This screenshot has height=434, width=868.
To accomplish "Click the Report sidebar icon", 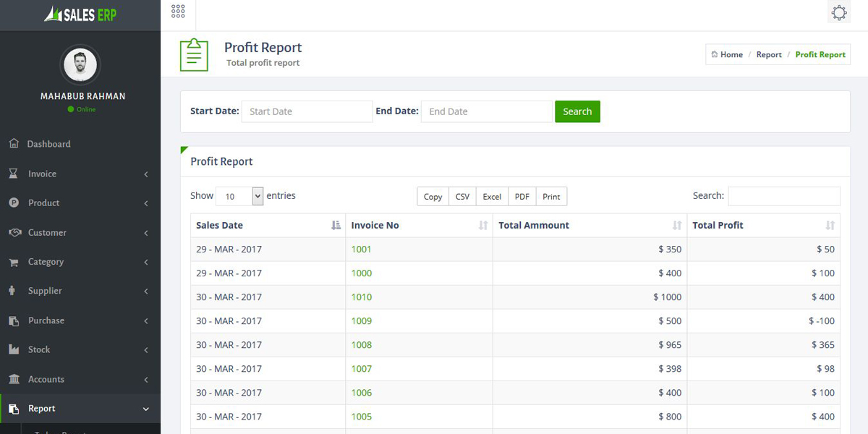I will click(14, 409).
